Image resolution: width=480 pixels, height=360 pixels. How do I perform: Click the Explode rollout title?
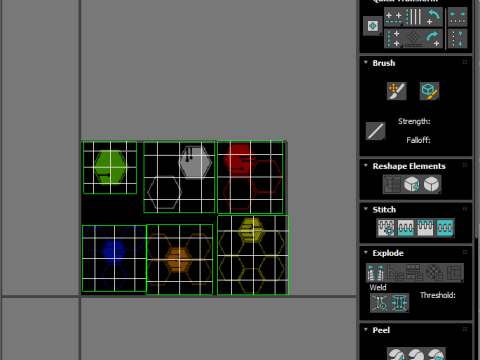388,253
